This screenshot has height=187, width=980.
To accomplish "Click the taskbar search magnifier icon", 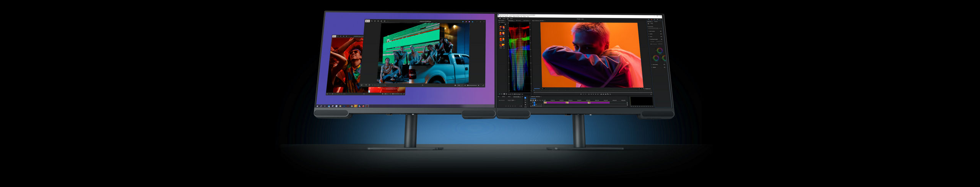I will click(321, 106).
